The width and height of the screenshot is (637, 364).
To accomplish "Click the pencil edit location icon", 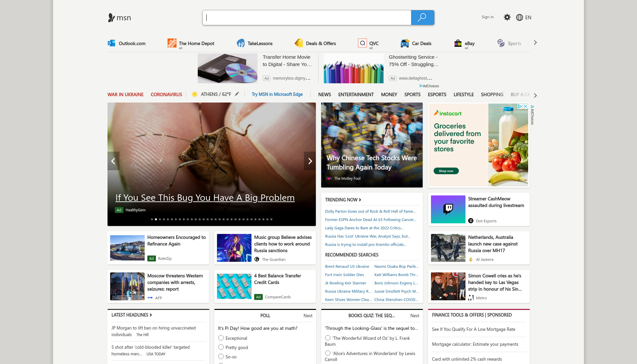I will pyautogui.click(x=237, y=94).
